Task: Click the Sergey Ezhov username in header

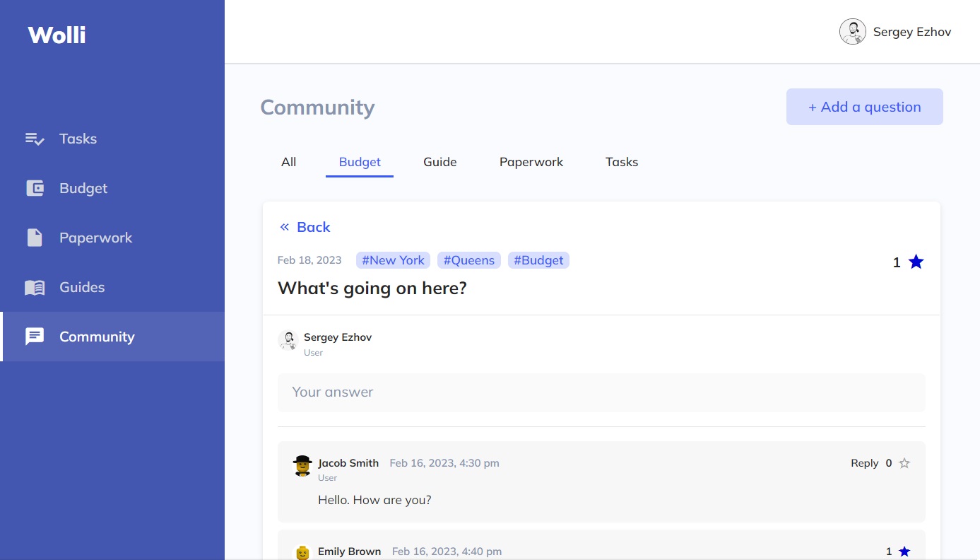Action: point(912,32)
